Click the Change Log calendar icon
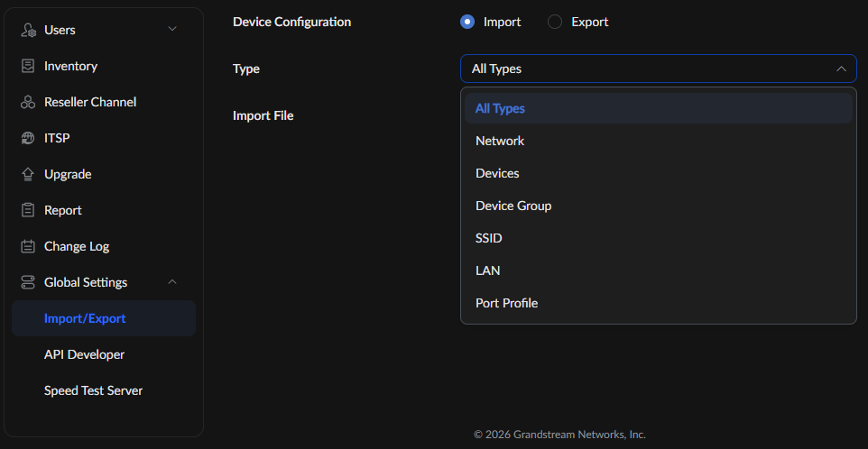The width and height of the screenshot is (868, 449). (x=28, y=247)
